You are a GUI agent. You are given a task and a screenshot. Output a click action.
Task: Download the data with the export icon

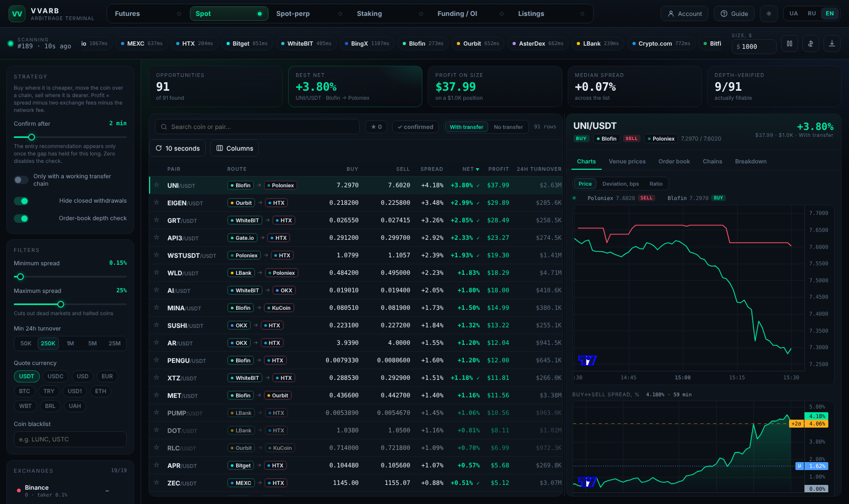tap(832, 44)
